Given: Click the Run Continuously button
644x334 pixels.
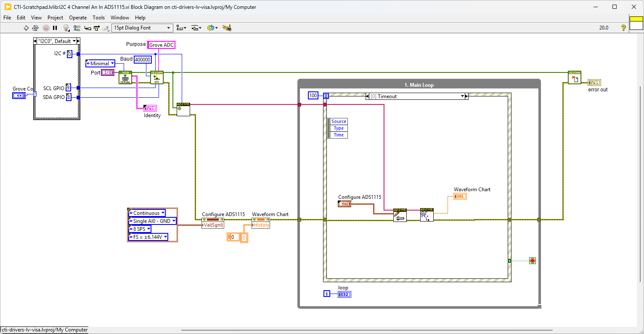Looking at the screenshot, I should click(x=35, y=28).
